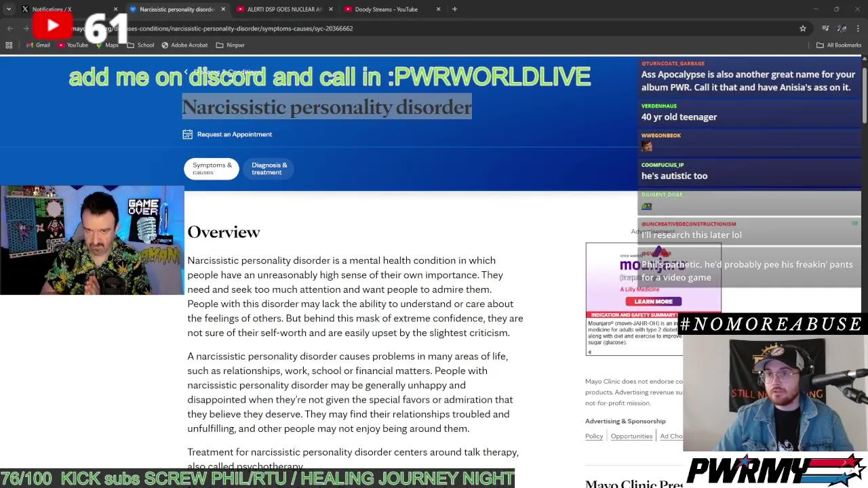Close the Notifications / X tab
868x488 pixels.
[x=115, y=9]
